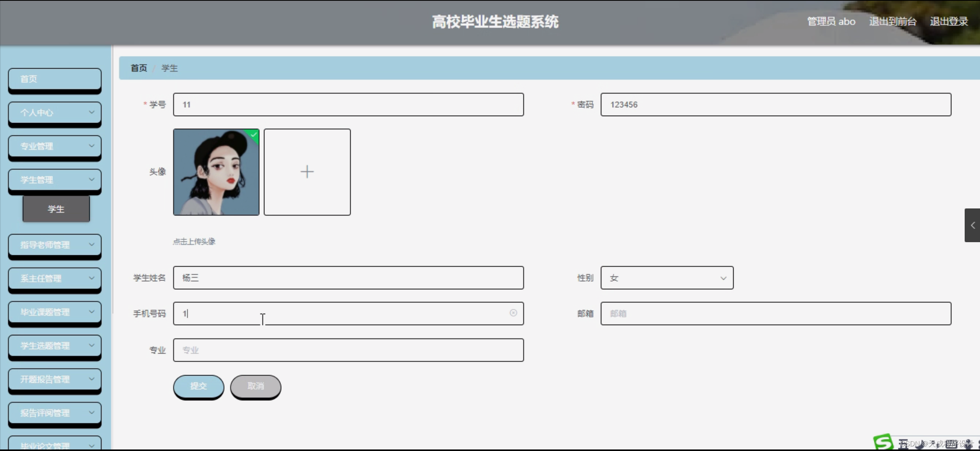Expand the 个人中心 menu
Viewport: 980px width, 451px height.
pyautogui.click(x=55, y=113)
